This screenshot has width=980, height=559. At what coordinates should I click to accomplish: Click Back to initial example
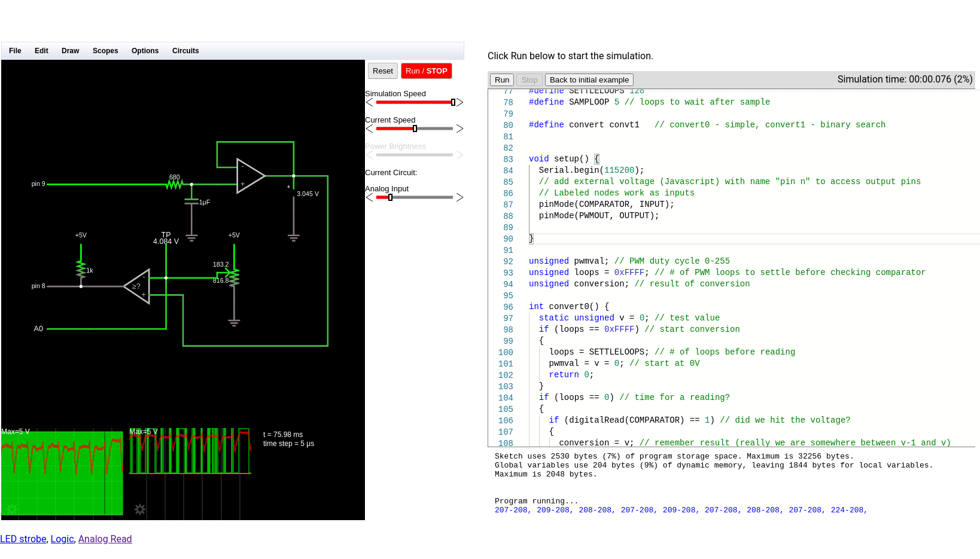(x=589, y=80)
